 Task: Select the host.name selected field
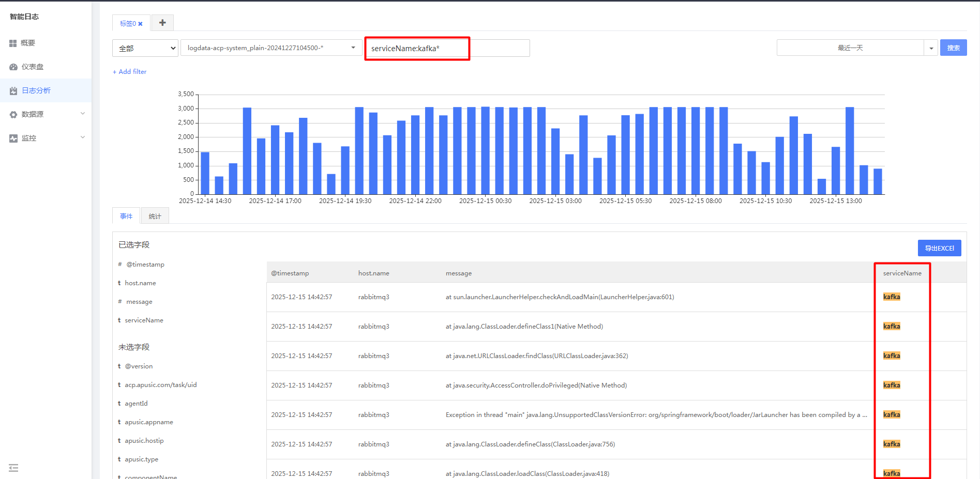[x=140, y=283]
